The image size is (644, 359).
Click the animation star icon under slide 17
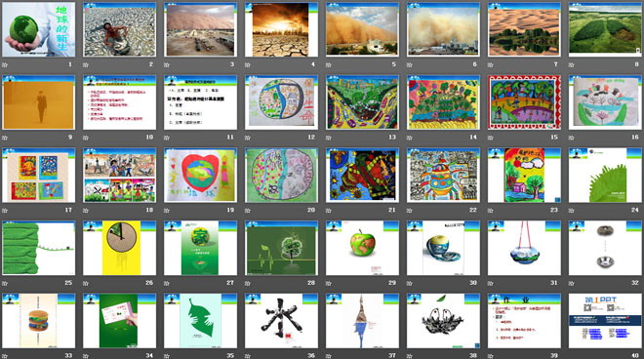(x=5, y=211)
